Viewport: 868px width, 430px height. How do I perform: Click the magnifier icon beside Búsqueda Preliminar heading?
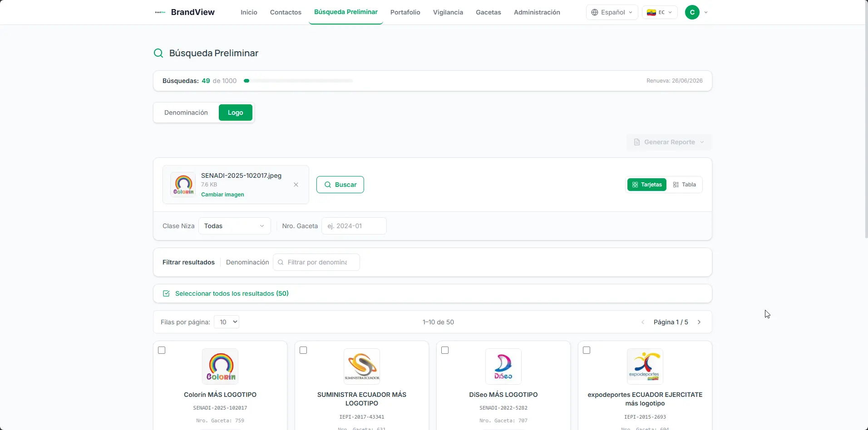click(158, 53)
